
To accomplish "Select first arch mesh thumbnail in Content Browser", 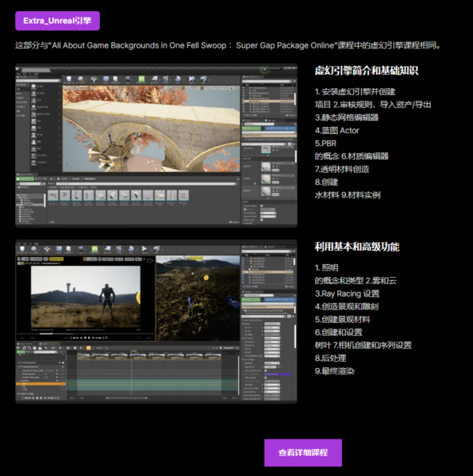I will [53, 195].
